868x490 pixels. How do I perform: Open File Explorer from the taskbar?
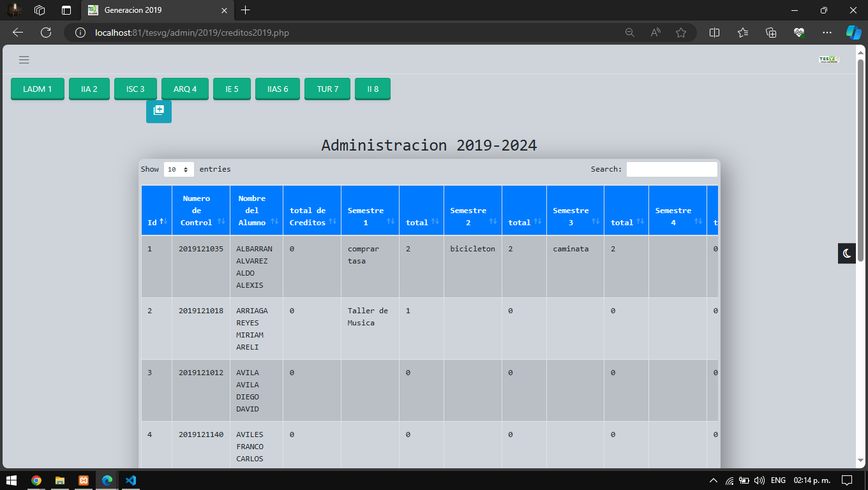[x=60, y=480]
